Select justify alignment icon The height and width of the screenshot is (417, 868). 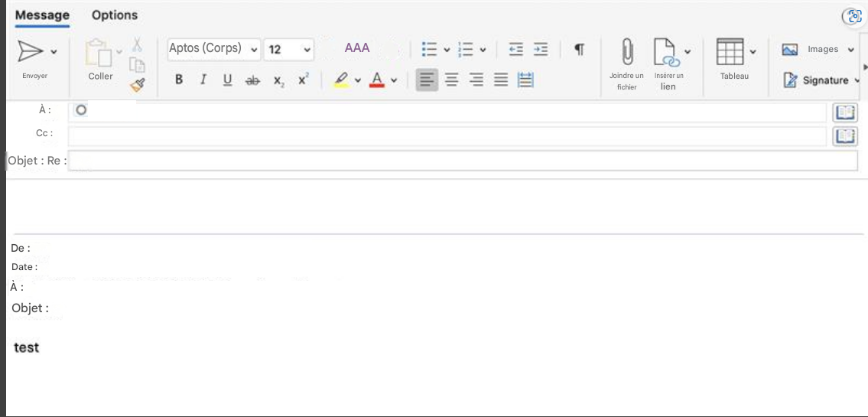501,81
